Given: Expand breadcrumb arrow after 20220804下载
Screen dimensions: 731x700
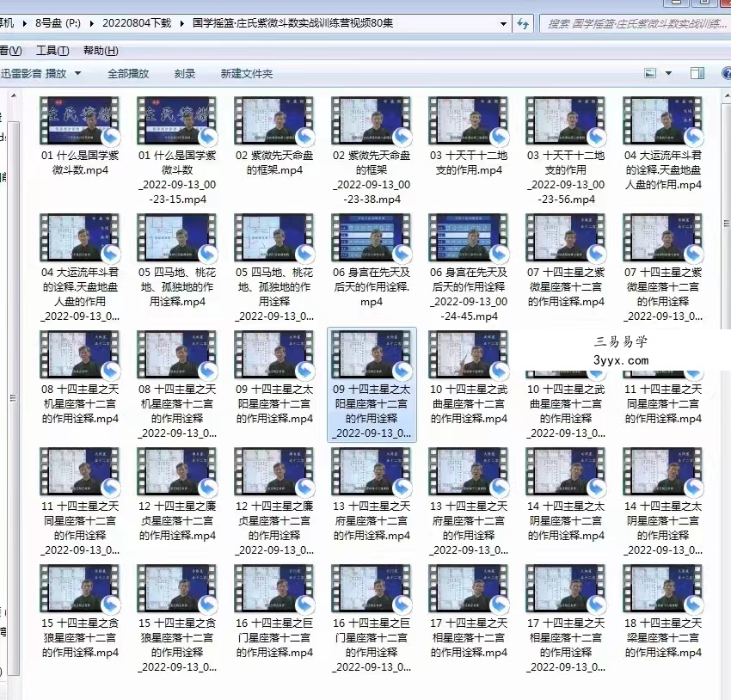Looking at the screenshot, I should (182, 23).
